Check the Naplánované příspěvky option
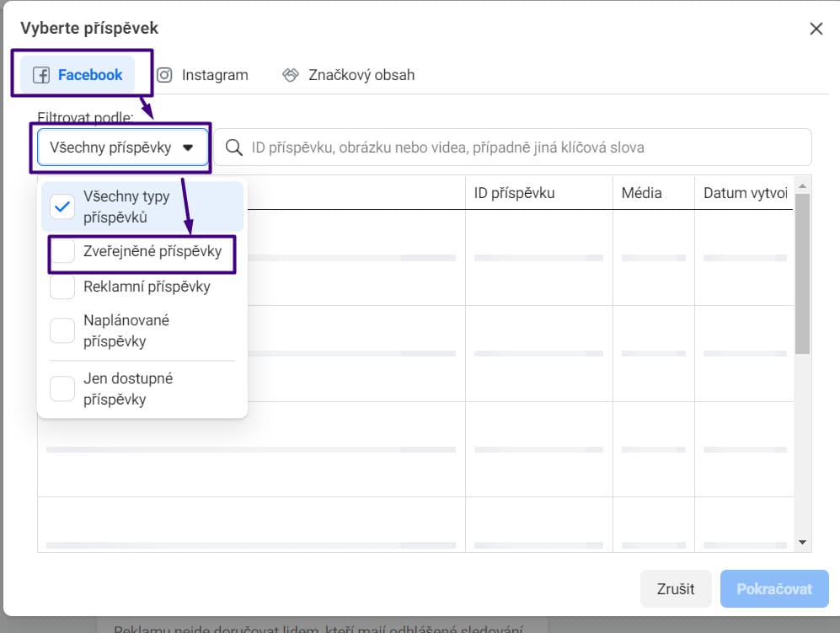840x633 pixels. tap(62, 330)
